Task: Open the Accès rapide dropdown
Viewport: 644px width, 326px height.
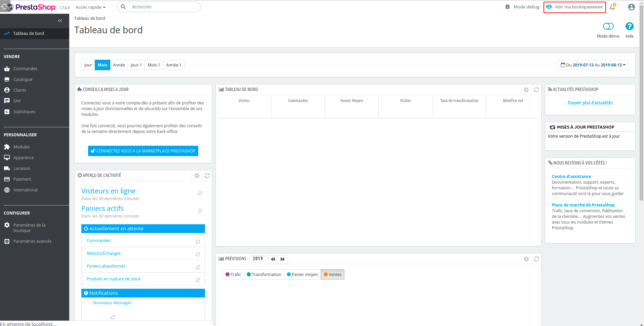Action: pos(90,7)
